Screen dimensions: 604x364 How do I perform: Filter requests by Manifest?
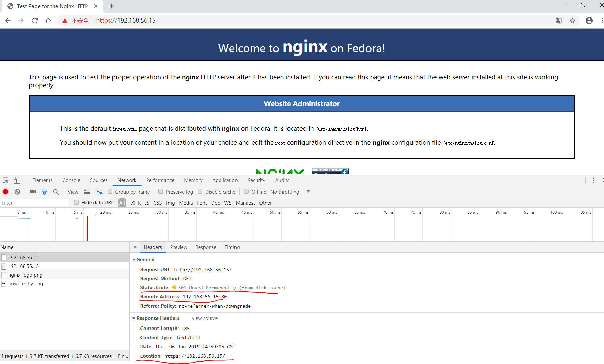[245, 203]
